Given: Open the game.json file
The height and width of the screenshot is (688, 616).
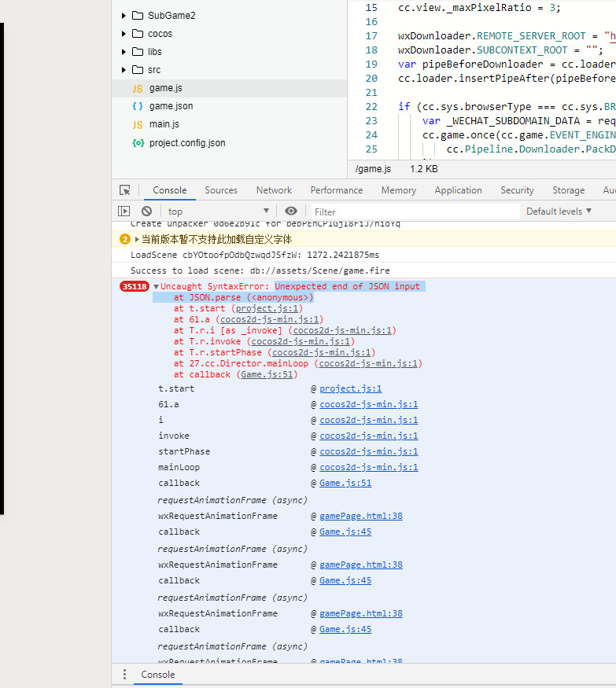Looking at the screenshot, I should pos(171,106).
